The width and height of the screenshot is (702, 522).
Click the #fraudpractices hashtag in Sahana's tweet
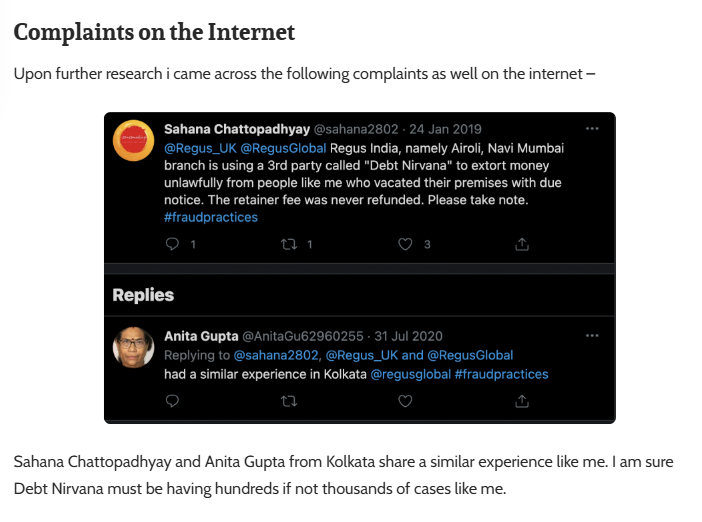(x=210, y=217)
